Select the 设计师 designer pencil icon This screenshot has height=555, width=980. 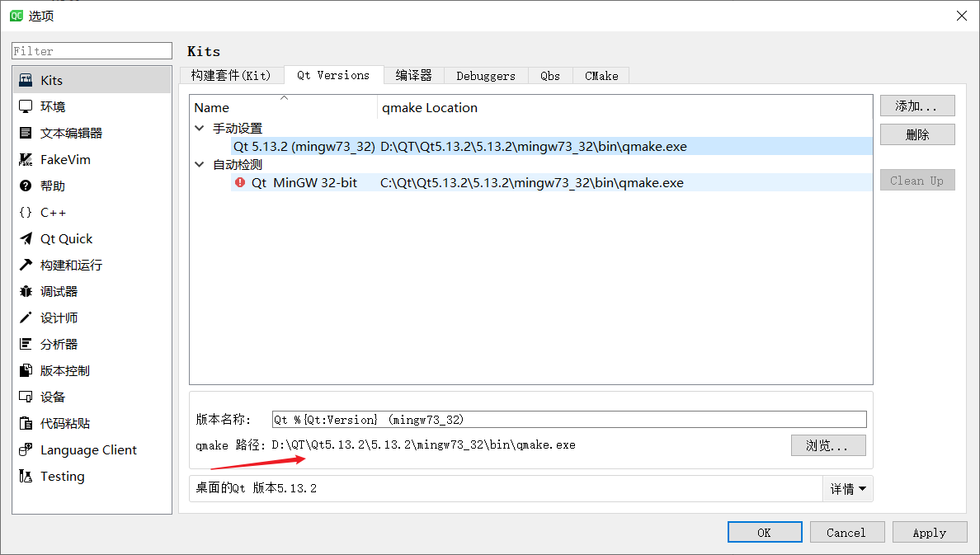(x=27, y=317)
